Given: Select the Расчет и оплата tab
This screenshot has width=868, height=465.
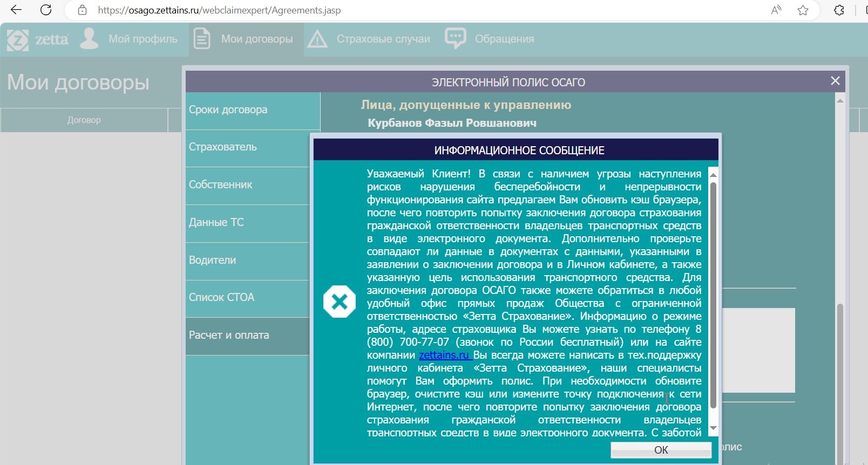Looking at the screenshot, I should tap(248, 336).
